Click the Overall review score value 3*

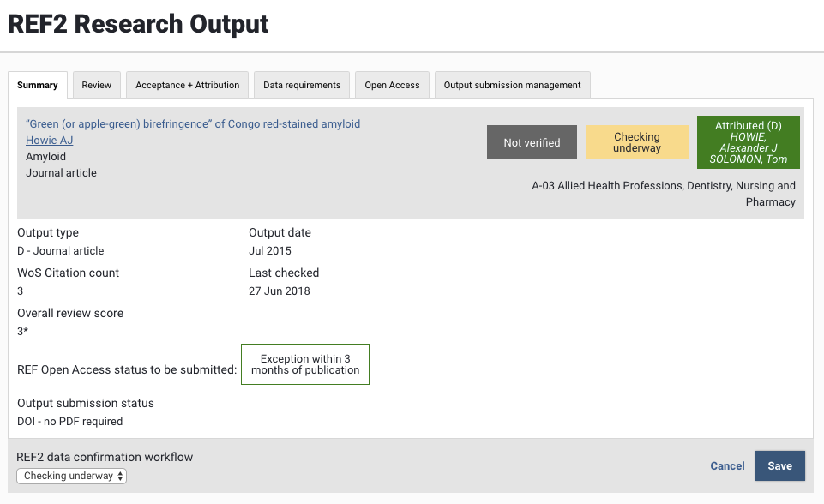(23, 331)
